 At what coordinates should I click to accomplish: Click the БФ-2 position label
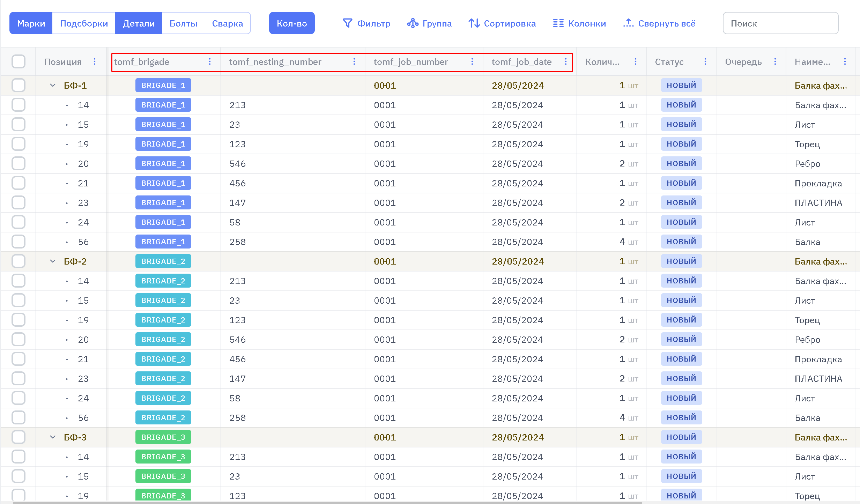coord(75,261)
